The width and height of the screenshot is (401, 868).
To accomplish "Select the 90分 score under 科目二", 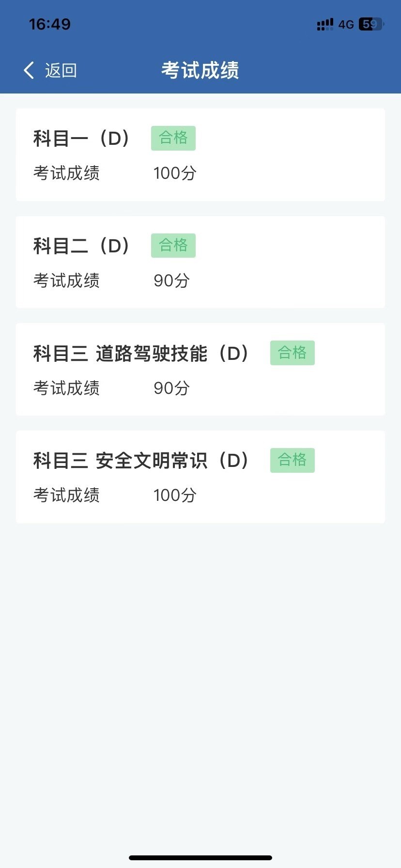I will coord(171,280).
